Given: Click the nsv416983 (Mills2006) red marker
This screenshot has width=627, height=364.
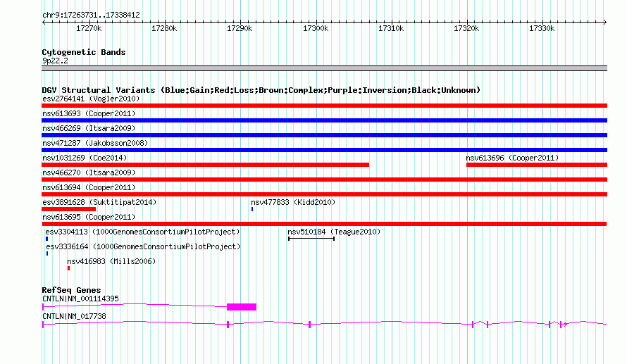Looking at the screenshot, I should coord(69,268).
